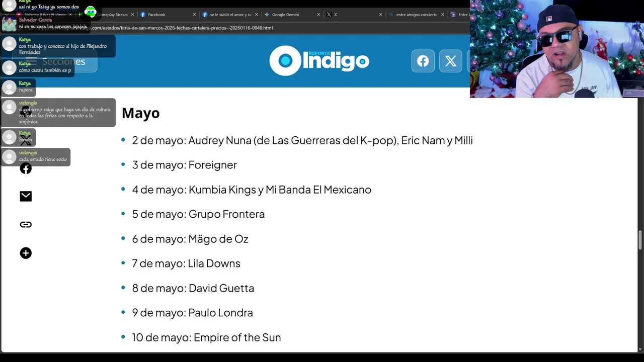The image size is (644, 362).
Task: Share article by email envelope icon
Action: (x=26, y=196)
